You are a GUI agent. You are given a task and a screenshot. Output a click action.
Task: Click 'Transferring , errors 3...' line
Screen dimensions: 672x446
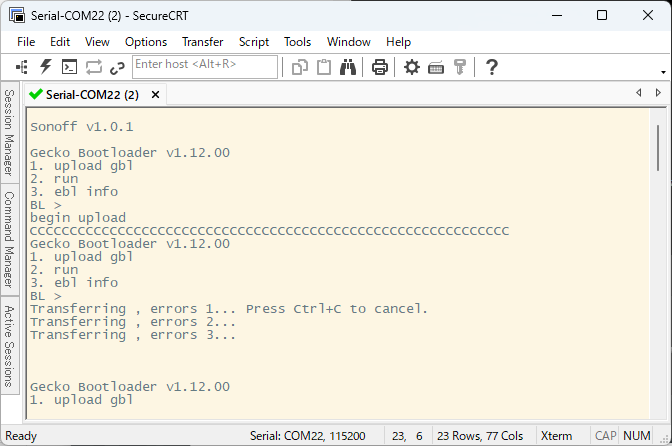point(133,335)
